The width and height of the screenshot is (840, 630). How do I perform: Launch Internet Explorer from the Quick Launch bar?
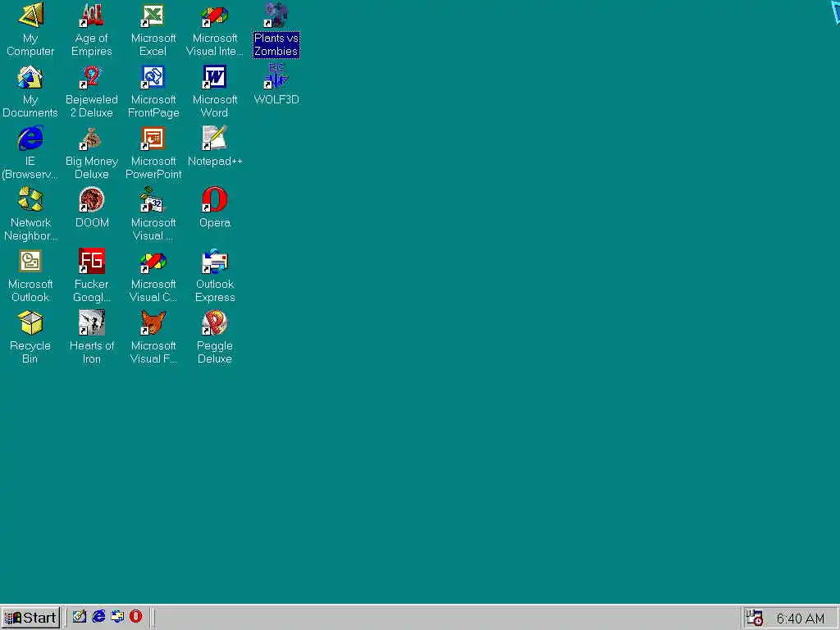click(x=98, y=617)
